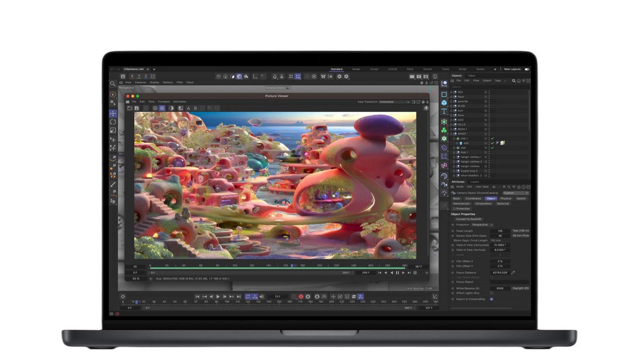Open Compare menu in Picture Viewer
The image size is (644, 362).
[x=164, y=102]
